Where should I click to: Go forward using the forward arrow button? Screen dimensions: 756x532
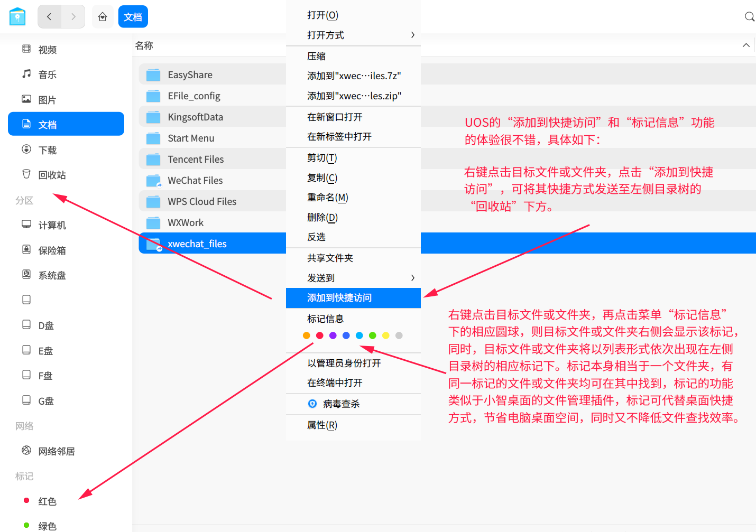coord(73,17)
